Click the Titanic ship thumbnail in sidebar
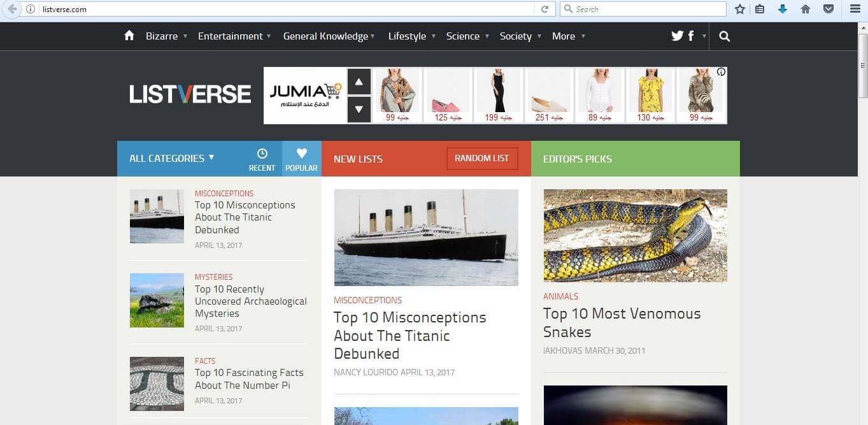Viewport: 868px width, 425px height. (157, 216)
